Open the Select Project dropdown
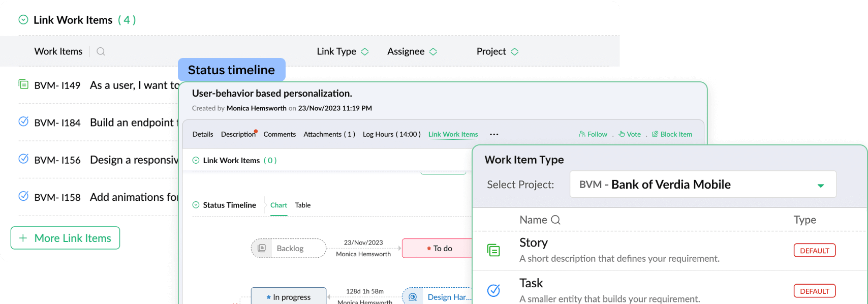This screenshot has width=868, height=304. coord(820,185)
